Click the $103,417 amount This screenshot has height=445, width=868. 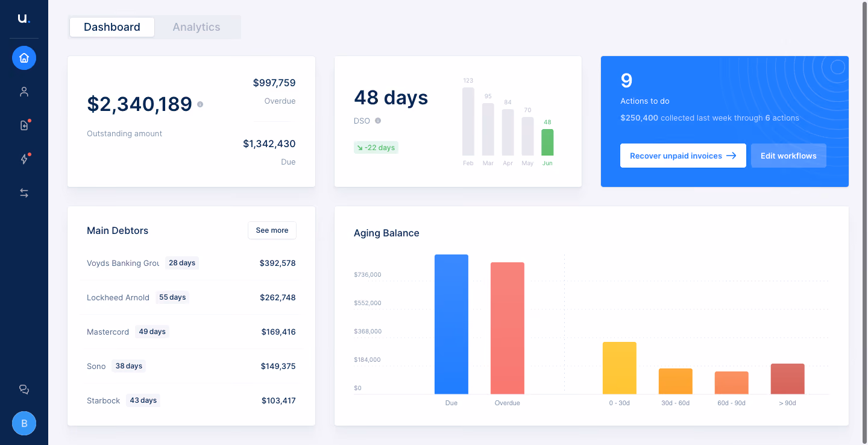(x=278, y=400)
